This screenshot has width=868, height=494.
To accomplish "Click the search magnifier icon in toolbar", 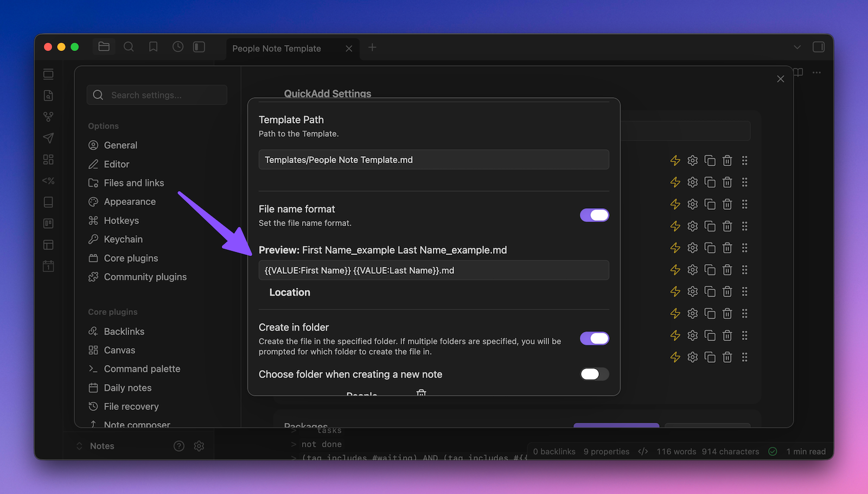I will tap(129, 47).
